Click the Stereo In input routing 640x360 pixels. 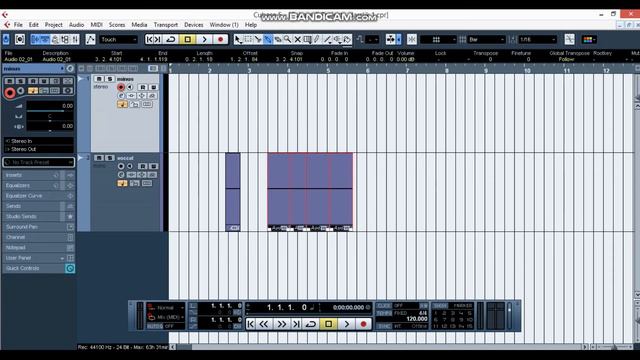tap(39, 141)
